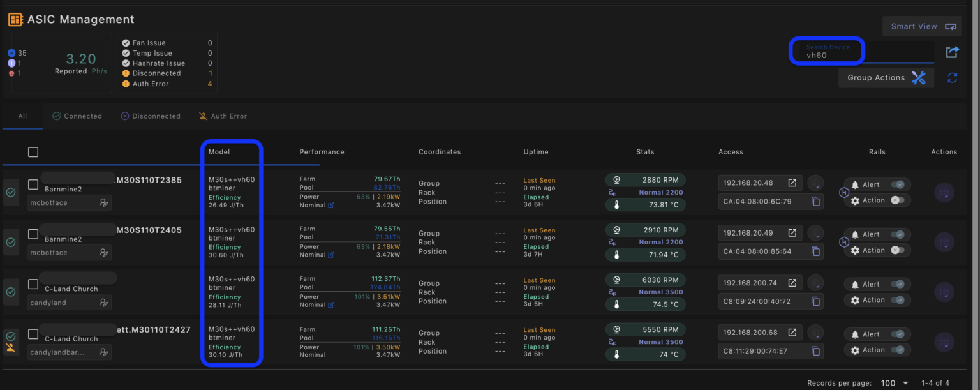Viewport: 980px width, 390px height.
Task: Sort by the Performance column header
Action: [x=322, y=152]
